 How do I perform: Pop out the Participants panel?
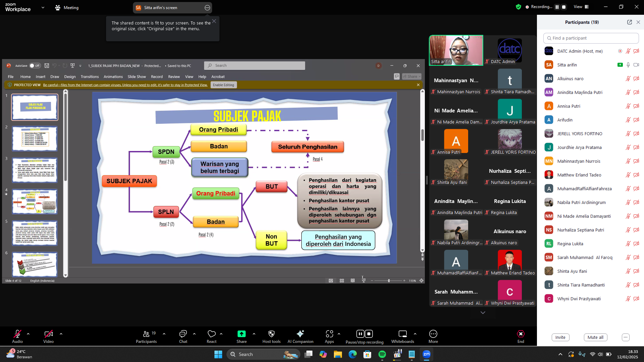tap(629, 22)
